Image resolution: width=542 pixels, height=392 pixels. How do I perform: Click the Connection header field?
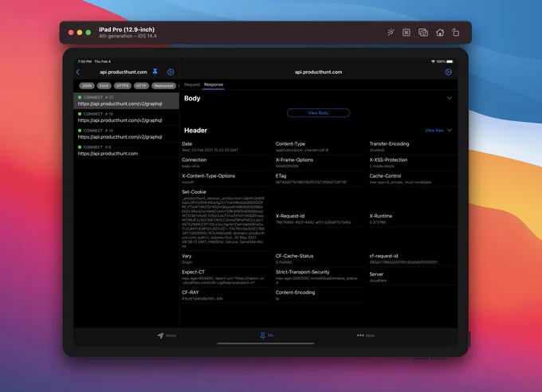click(226, 163)
